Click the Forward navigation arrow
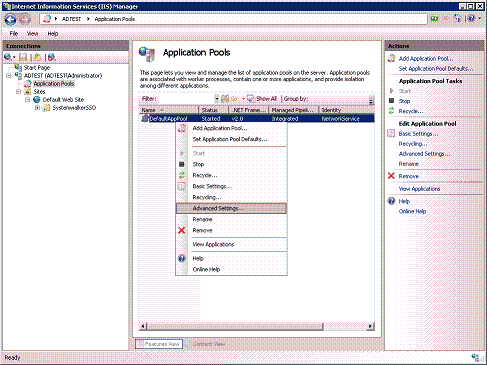The height and width of the screenshot is (365, 487). point(25,19)
